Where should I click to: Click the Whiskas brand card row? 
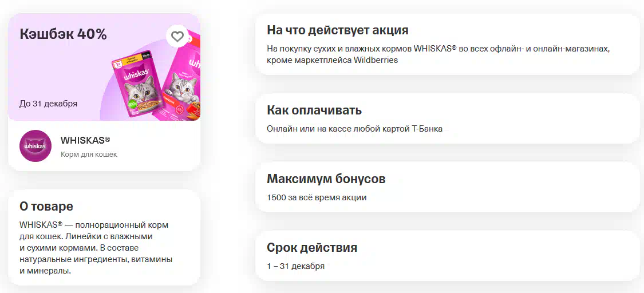coord(104,146)
